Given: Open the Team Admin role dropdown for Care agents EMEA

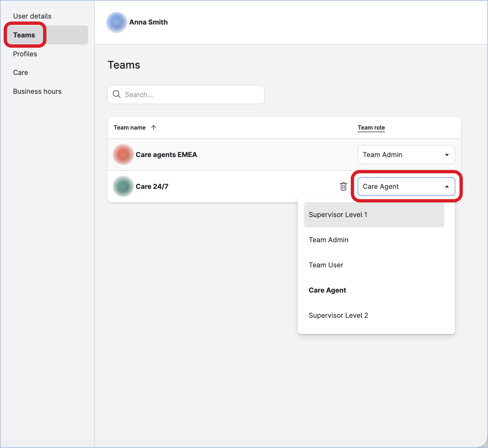Looking at the screenshot, I should coord(406,154).
